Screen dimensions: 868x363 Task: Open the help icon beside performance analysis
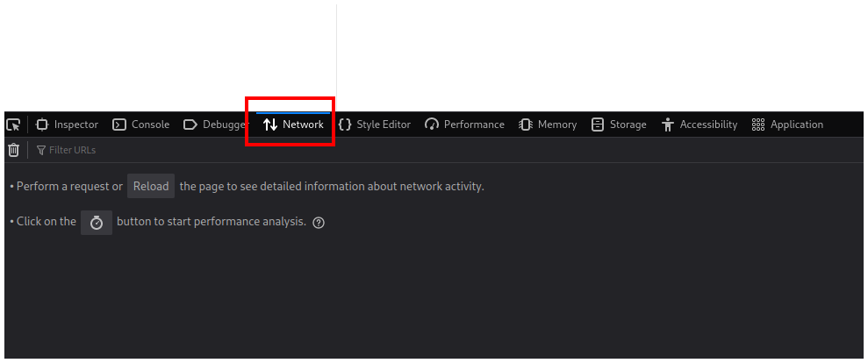coord(319,223)
